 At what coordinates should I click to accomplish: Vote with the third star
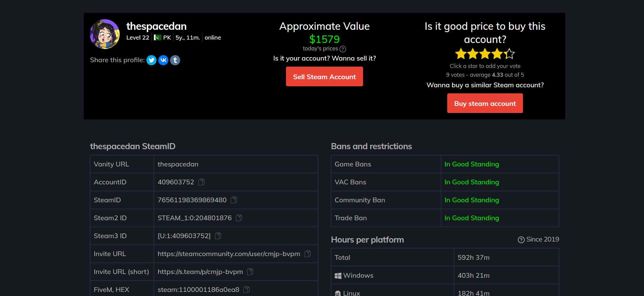tap(485, 54)
